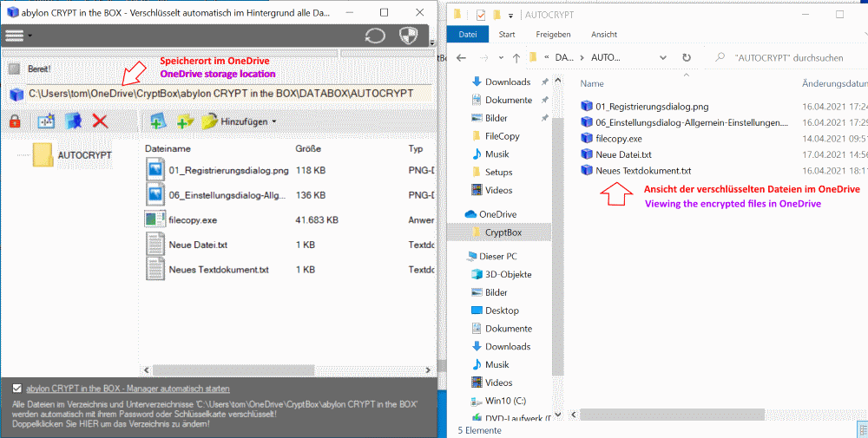Click DVD-Laufwerk drive icon in sidebar
The image size is (868, 438).
tap(476, 417)
